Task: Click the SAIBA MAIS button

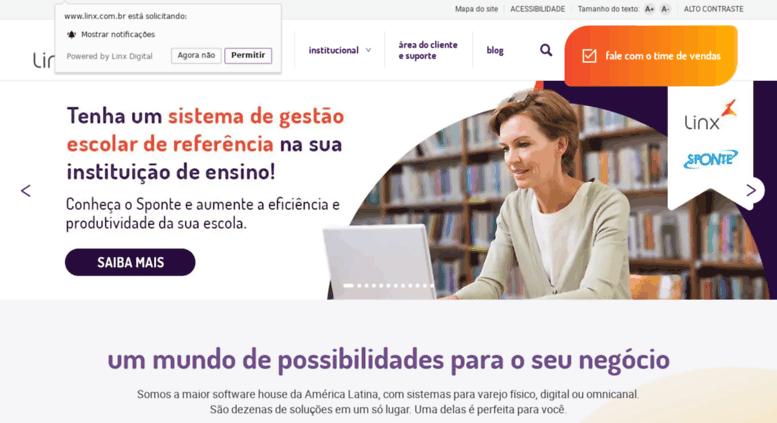Action: click(x=130, y=262)
